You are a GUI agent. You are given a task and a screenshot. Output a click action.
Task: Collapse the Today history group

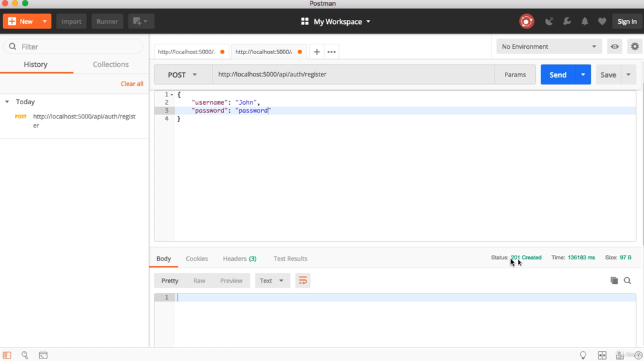[x=7, y=102]
